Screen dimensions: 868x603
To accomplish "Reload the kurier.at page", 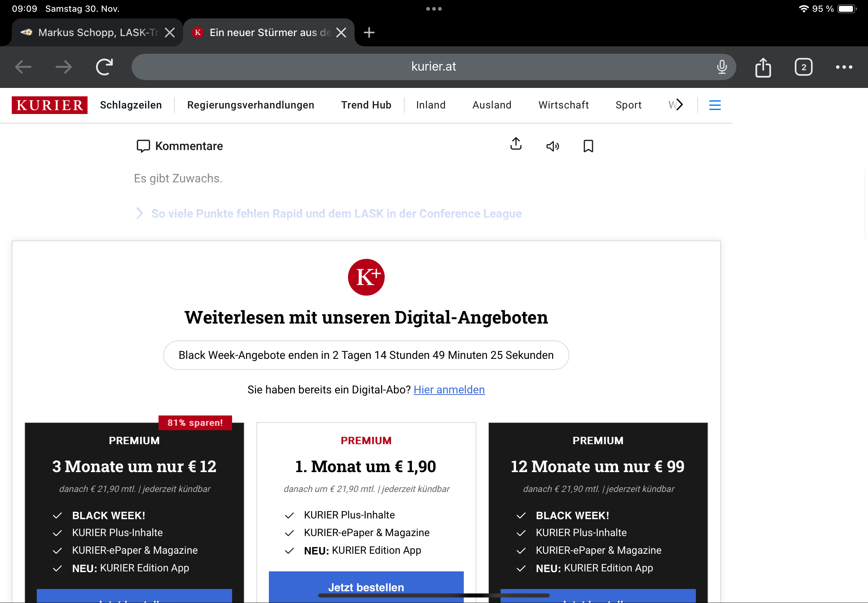I will [x=104, y=67].
